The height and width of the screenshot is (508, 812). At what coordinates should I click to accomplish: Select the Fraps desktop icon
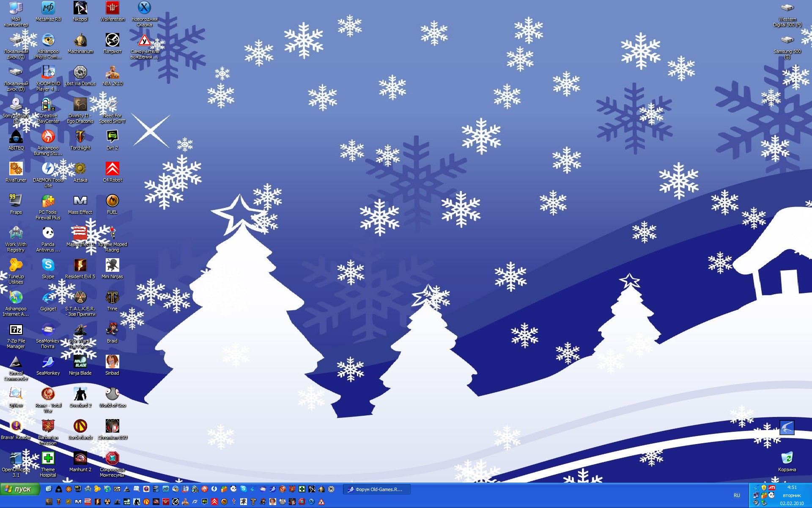point(16,201)
